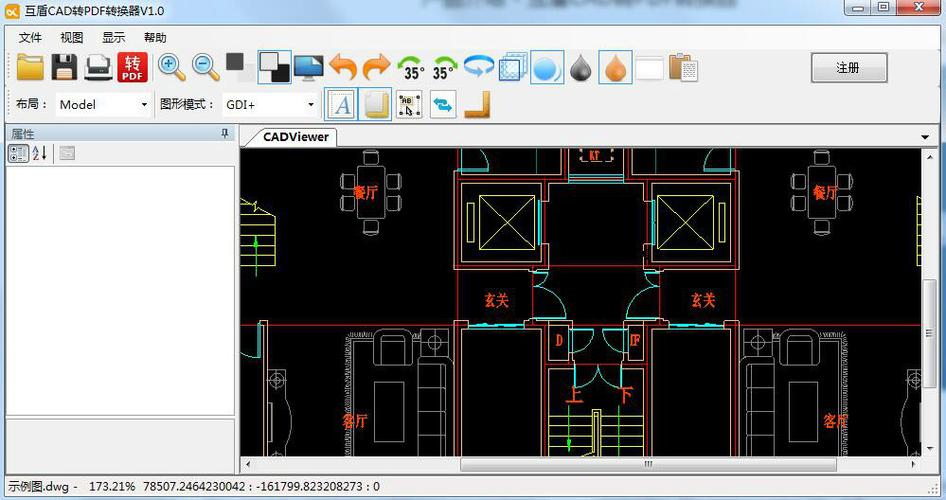Image resolution: width=946 pixels, height=500 pixels.
Task: Click the 173.21% zoom value
Action: (112, 486)
